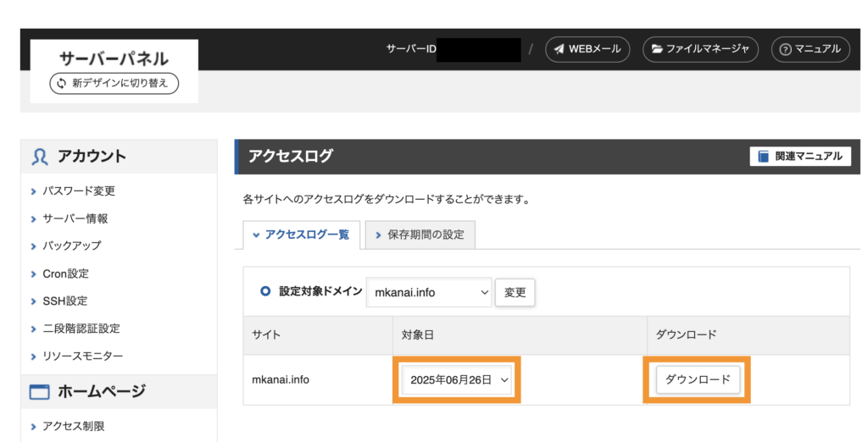Click the ダウンロード button for mkanai.info

pyautogui.click(x=698, y=379)
